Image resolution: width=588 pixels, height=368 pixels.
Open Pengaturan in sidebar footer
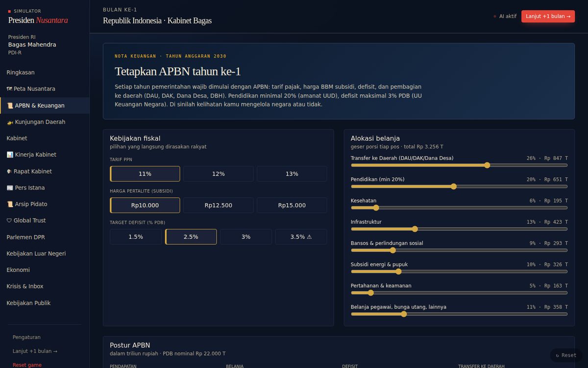[x=26, y=337]
